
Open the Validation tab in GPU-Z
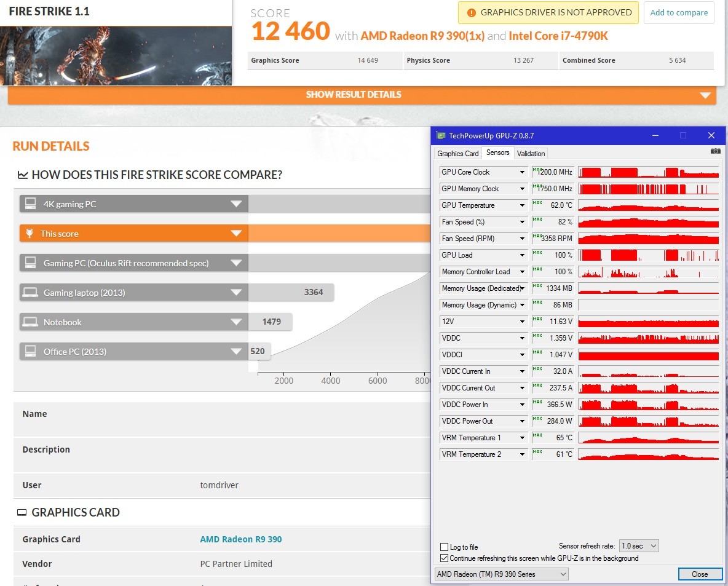coord(531,154)
